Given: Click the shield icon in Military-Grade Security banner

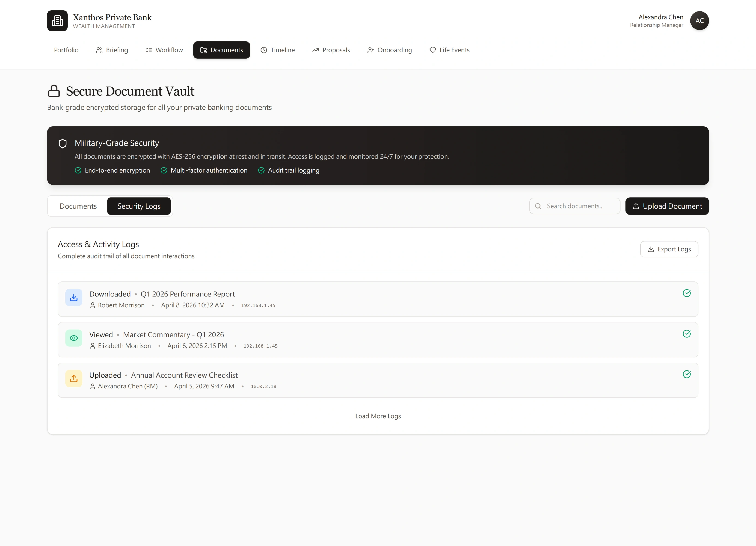Looking at the screenshot, I should 63,144.
